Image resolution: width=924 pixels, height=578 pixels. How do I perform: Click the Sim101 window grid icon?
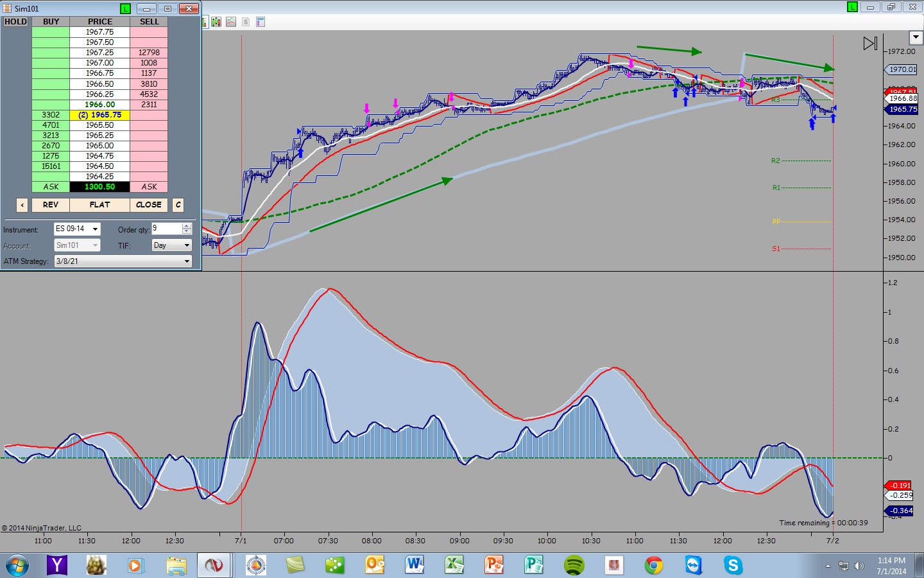click(7, 8)
